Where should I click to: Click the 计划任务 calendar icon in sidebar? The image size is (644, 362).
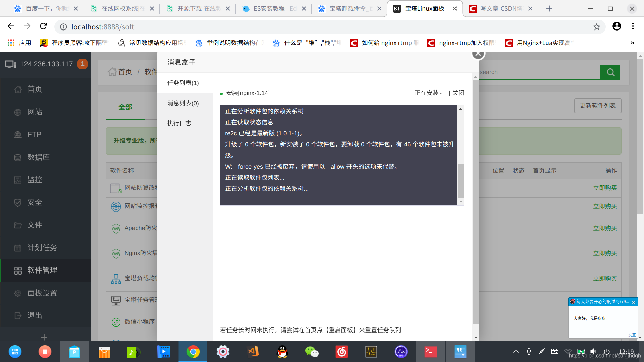(18, 248)
